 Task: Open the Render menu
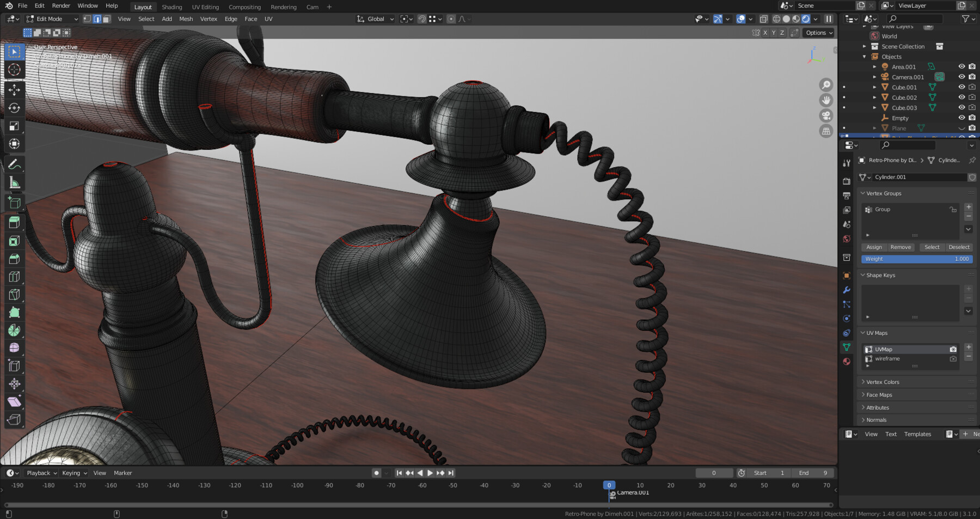click(x=60, y=5)
